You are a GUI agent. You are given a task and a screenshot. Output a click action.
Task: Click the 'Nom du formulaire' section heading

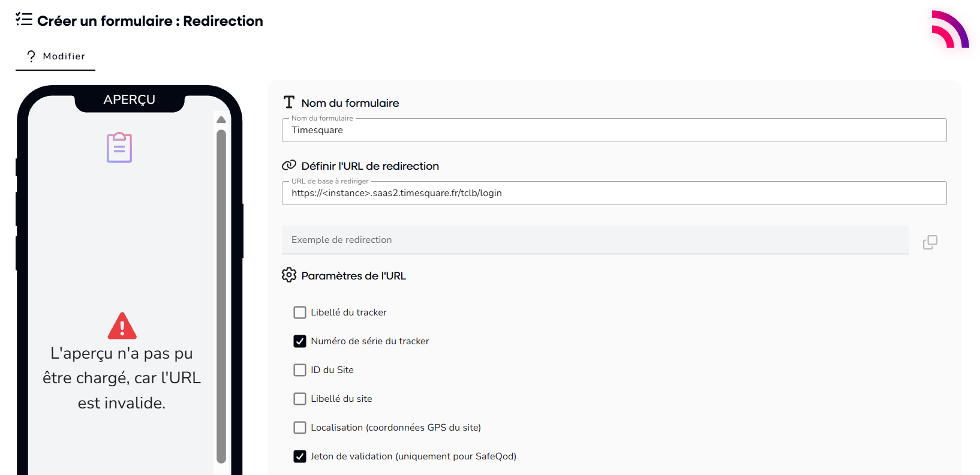click(350, 103)
